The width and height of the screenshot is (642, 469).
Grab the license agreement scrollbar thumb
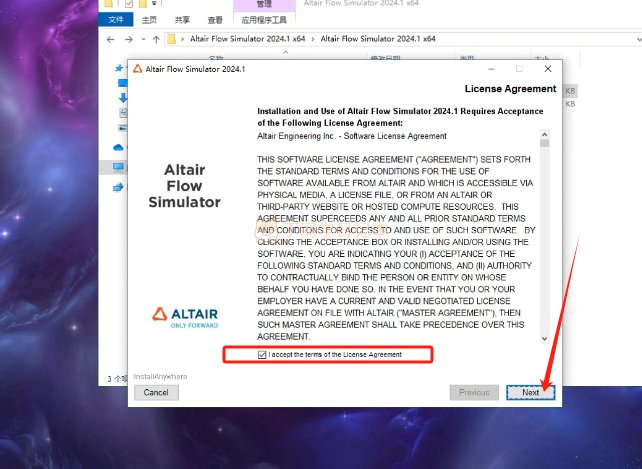(x=545, y=143)
